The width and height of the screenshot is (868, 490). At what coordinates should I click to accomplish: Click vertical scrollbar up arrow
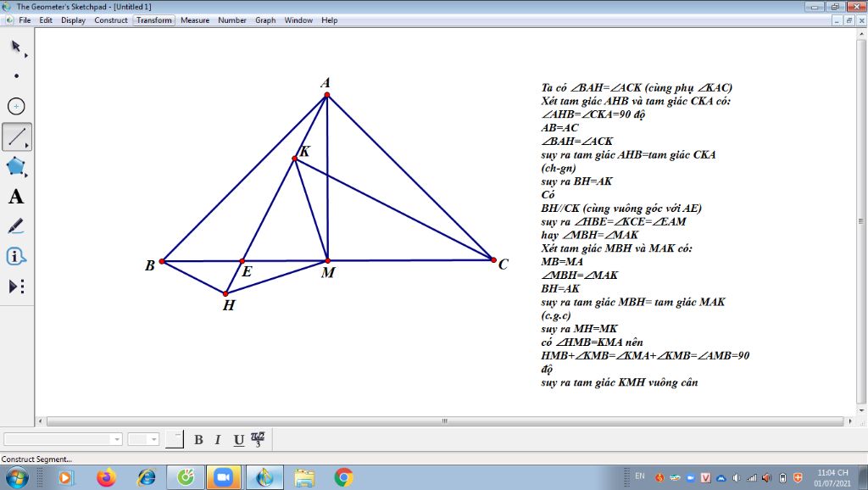pos(861,34)
